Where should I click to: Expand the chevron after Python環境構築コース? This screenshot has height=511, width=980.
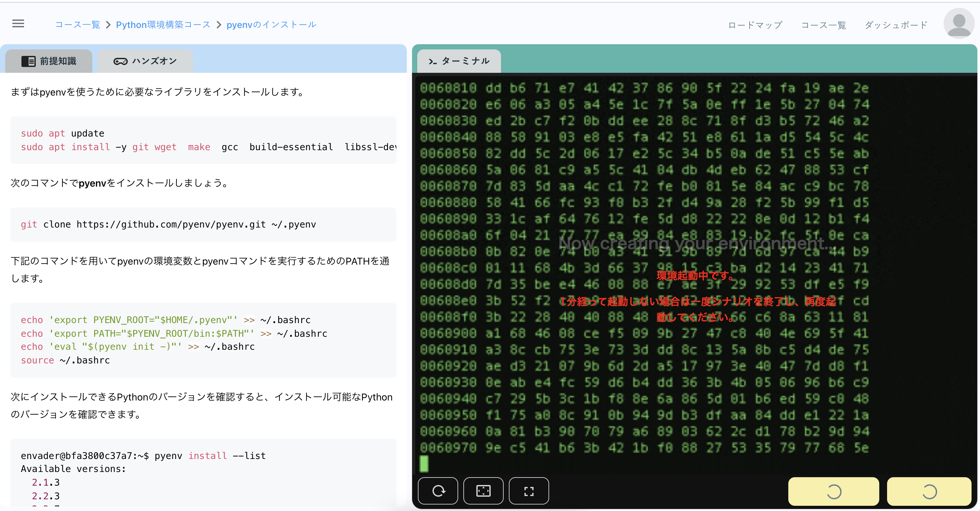[218, 24]
